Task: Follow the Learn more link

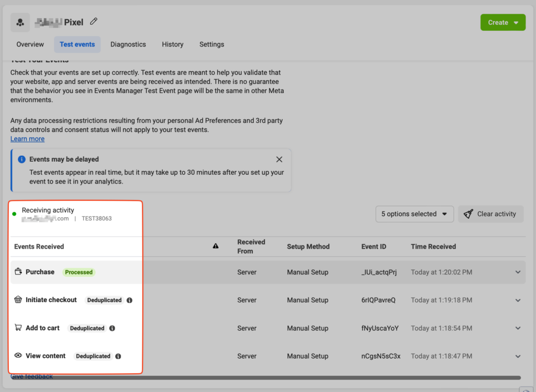Action: 27,139
